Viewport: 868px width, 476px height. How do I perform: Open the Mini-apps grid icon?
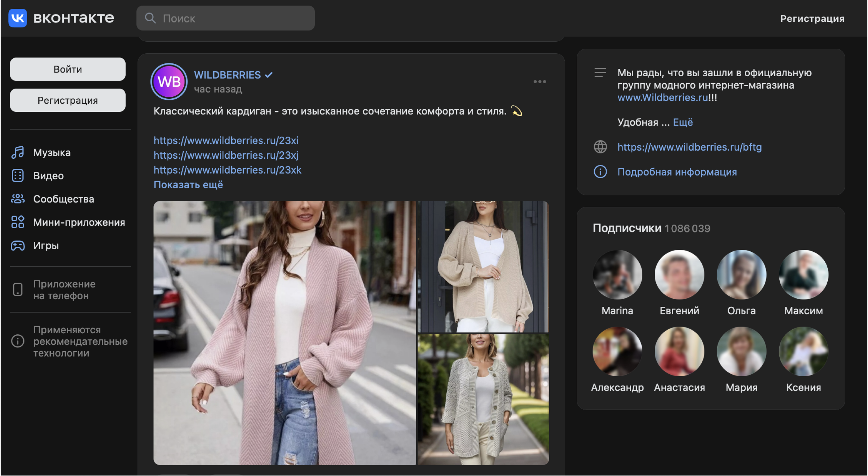17,222
